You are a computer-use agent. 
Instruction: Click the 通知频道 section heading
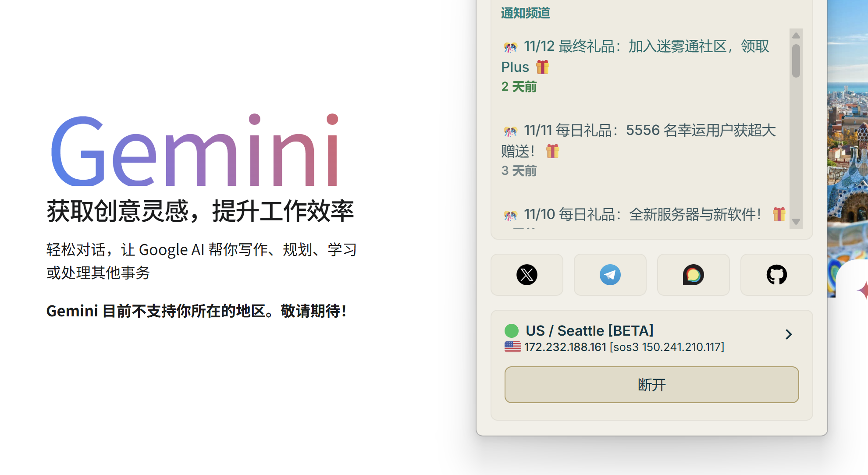pos(525,13)
